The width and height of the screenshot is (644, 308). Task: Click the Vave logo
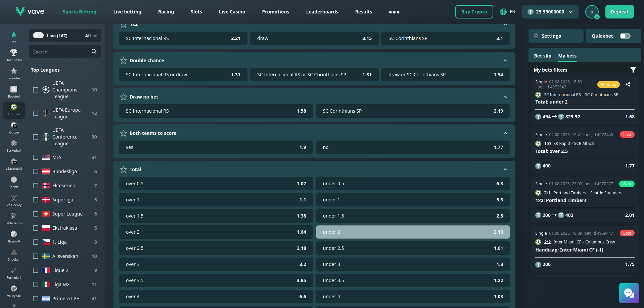(x=30, y=11)
